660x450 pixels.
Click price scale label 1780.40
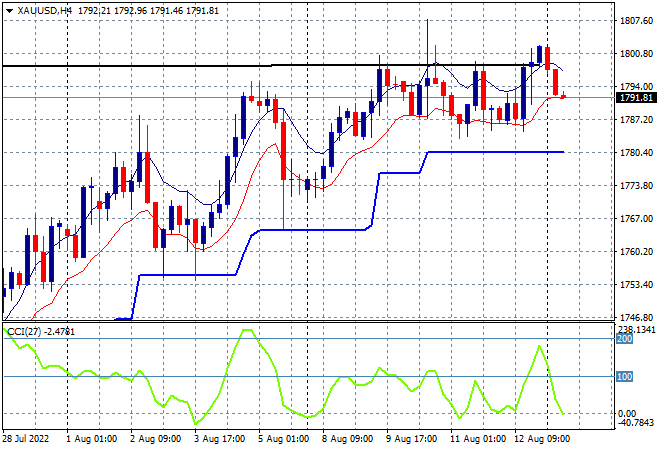click(x=636, y=152)
